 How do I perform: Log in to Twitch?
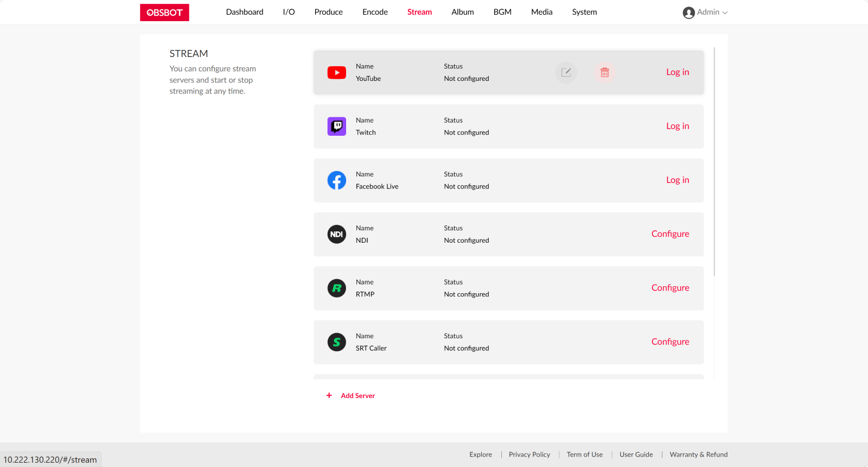point(678,126)
